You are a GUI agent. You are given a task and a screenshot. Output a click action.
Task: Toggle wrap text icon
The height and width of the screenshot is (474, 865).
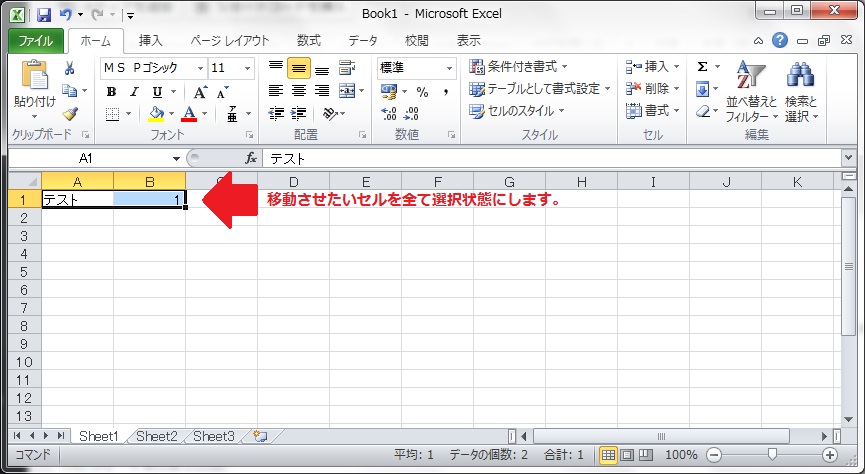click(346, 68)
